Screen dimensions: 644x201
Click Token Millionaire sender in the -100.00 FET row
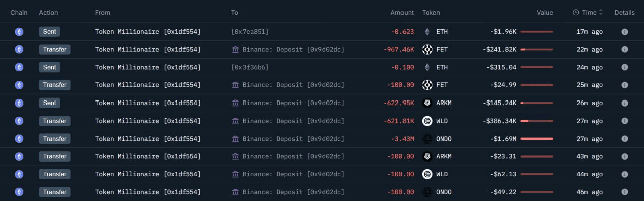coord(147,85)
